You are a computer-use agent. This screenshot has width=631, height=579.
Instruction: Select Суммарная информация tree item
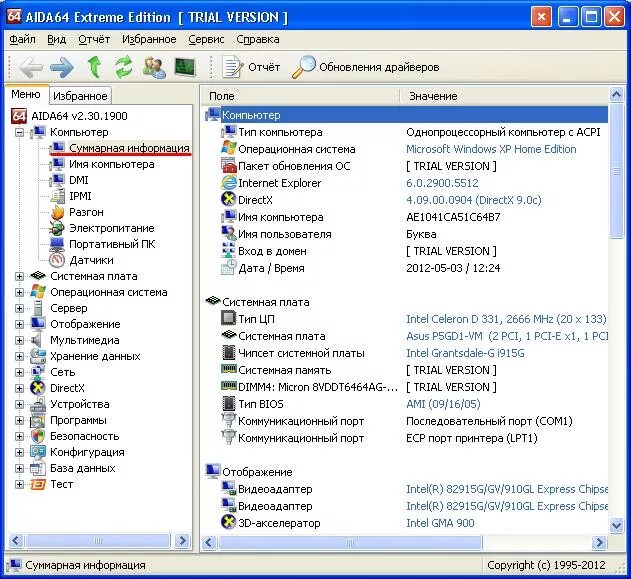point(129,148)
